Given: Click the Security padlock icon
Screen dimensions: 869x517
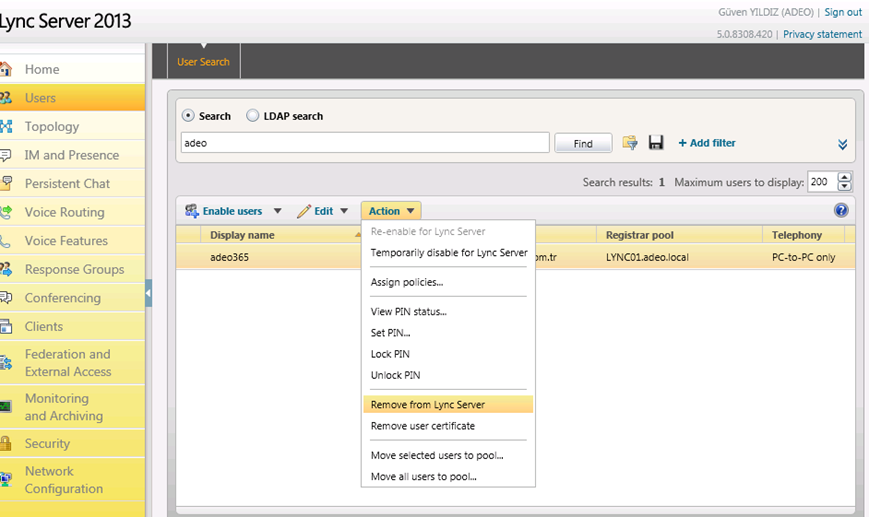Looking at the screenshot, I should [x=6, y=443].
